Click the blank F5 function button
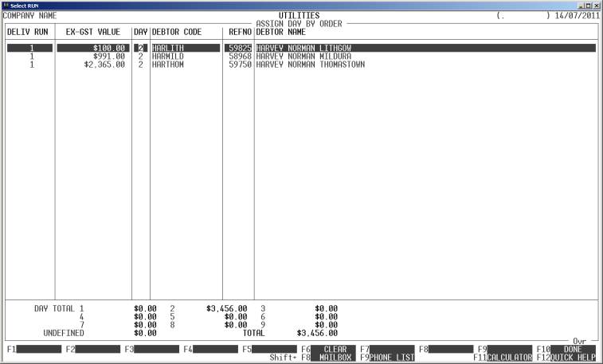603x364 pixels. (x=274, y=349)
